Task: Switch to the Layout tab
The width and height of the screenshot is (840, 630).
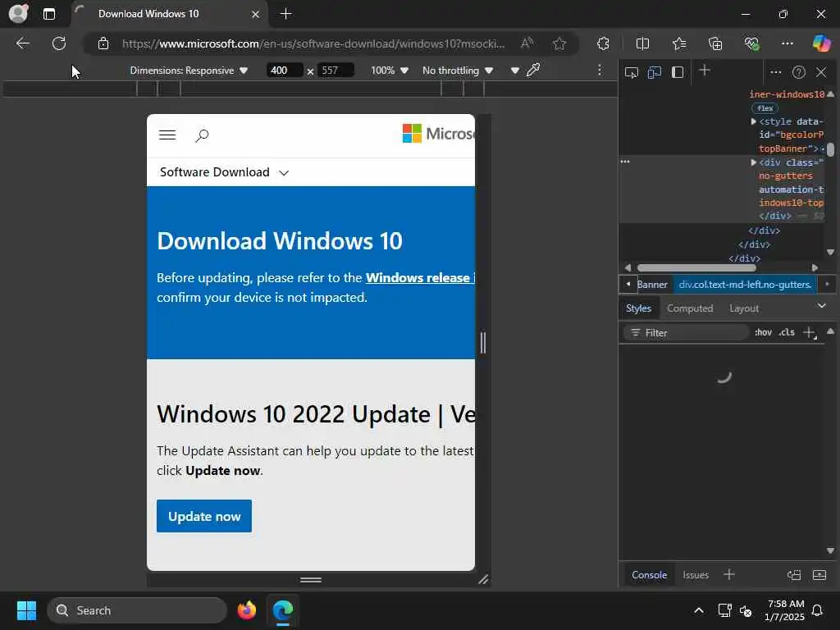Action: click(744, 308)
